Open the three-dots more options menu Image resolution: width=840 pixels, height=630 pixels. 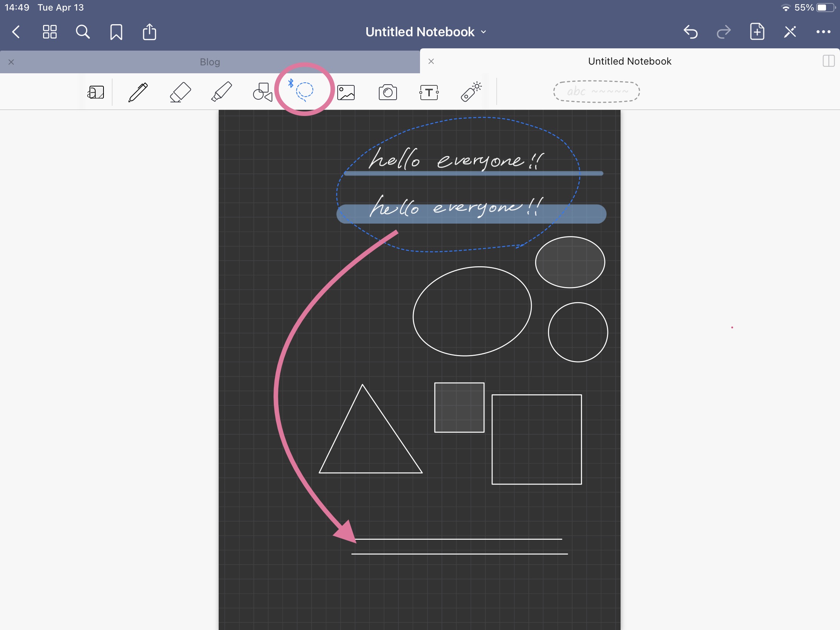823,32
